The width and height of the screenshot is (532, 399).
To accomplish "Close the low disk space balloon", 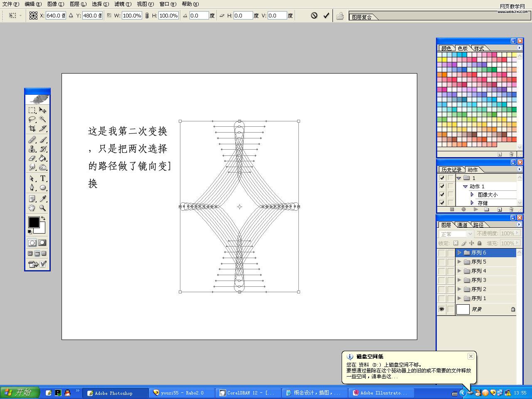I will coord(471,356).
